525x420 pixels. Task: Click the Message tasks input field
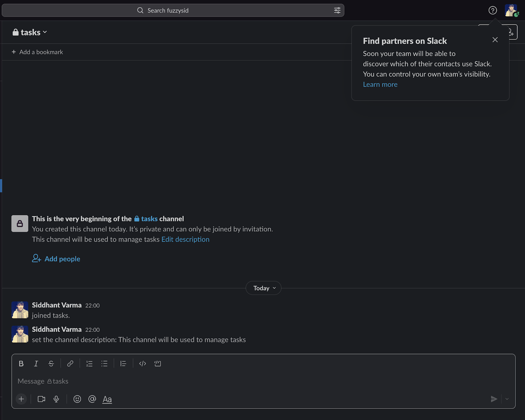tap(263, 381)
